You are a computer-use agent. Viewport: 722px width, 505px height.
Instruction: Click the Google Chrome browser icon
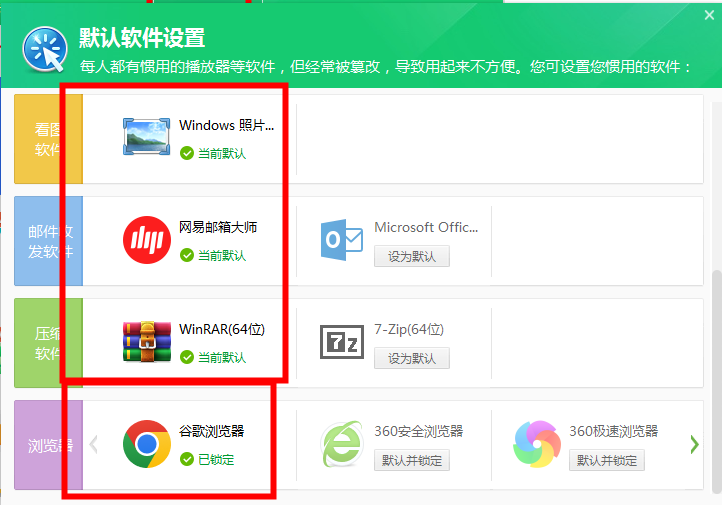147,444
